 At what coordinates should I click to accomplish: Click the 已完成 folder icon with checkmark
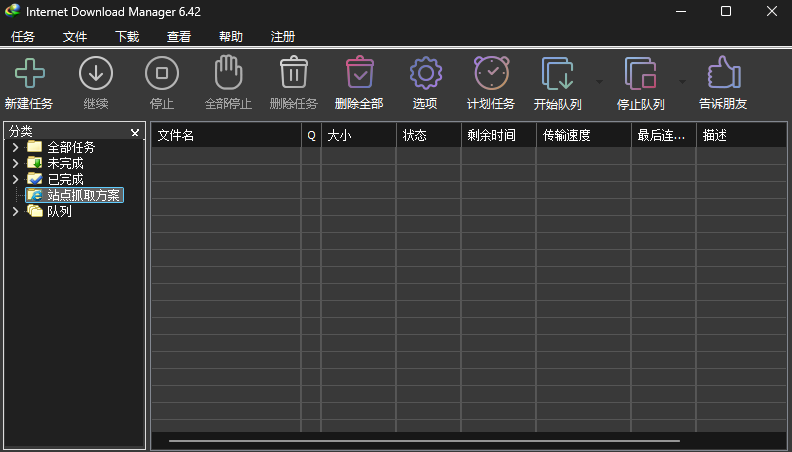coord(34,179)
